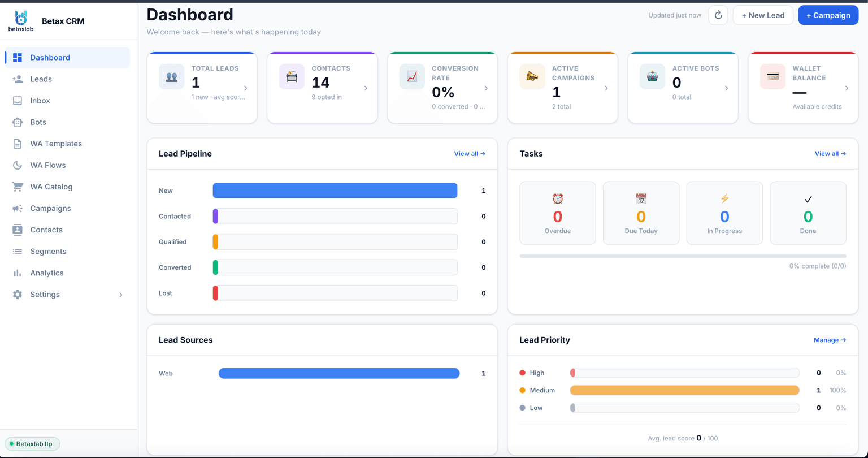Click the Overdue alarm clock icon
Viewport: 868px width, 458px height.
pos(558,198)
